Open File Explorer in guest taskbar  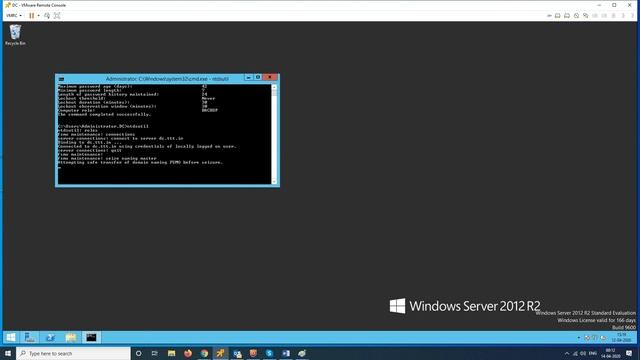(71, 337)
